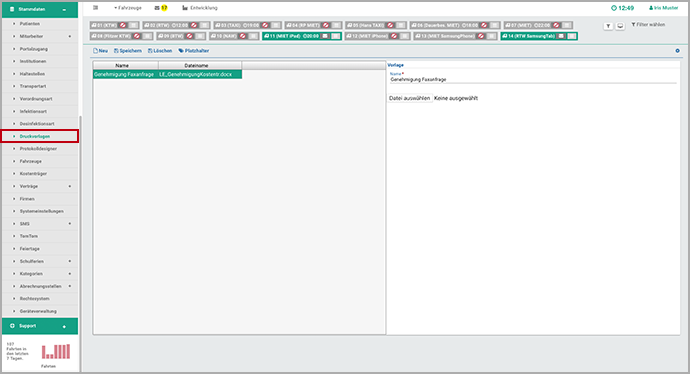Open Systemeinstellungen in the sidebar

coord(40,211)
